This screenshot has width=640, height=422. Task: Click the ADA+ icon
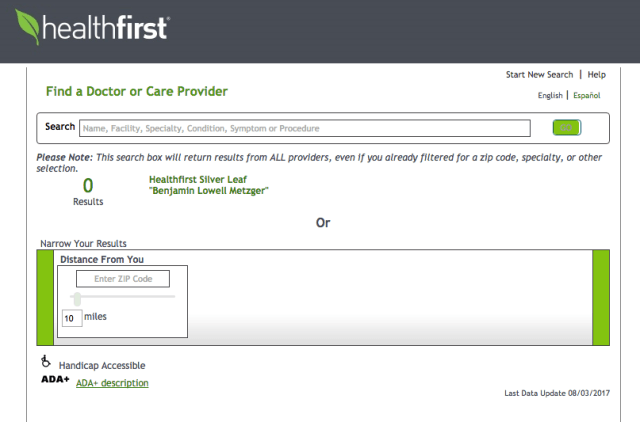(x=55, y=380)
